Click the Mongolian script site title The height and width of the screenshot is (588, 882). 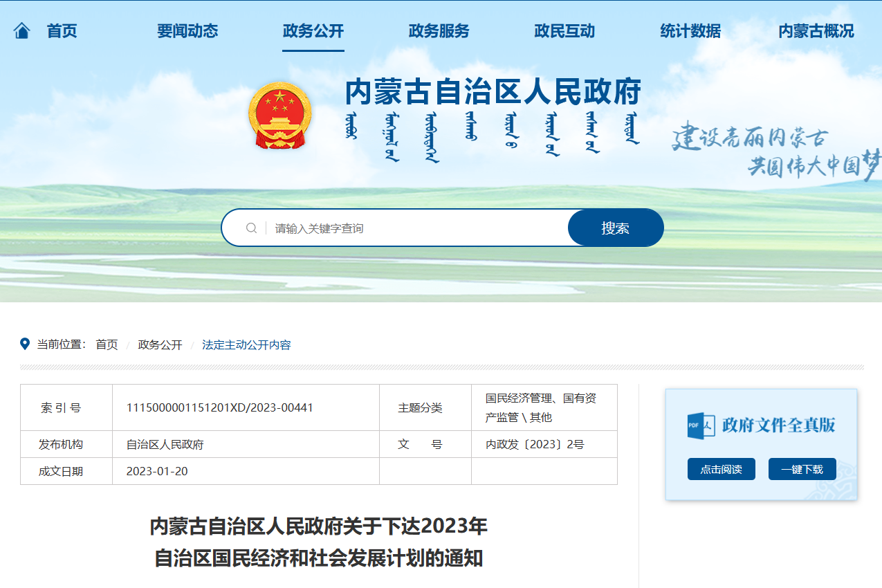point(493,136)
